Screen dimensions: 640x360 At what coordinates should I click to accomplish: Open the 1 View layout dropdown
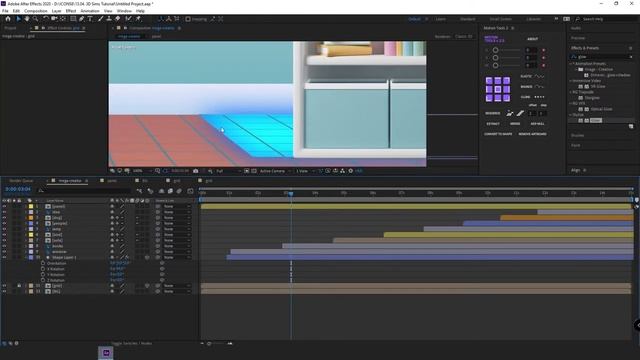304,171
